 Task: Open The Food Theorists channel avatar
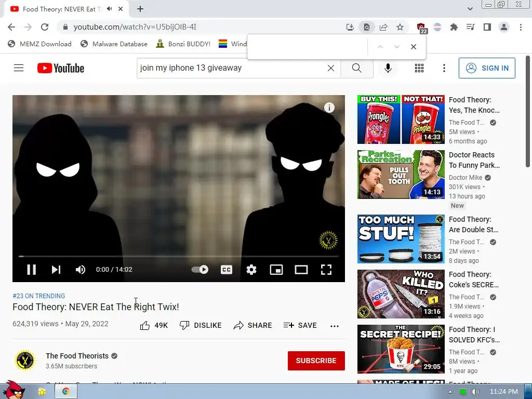pyautogui.click(x=25, y=361)
